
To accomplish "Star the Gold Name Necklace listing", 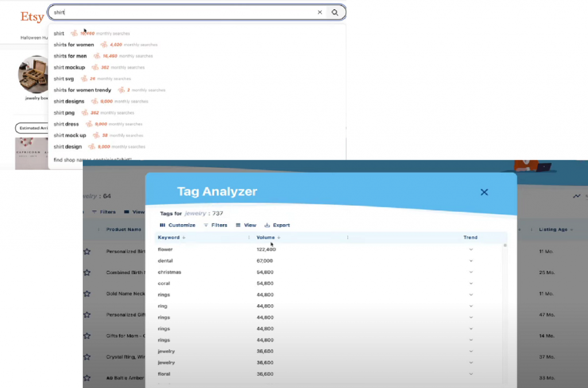I will (87, 294).
